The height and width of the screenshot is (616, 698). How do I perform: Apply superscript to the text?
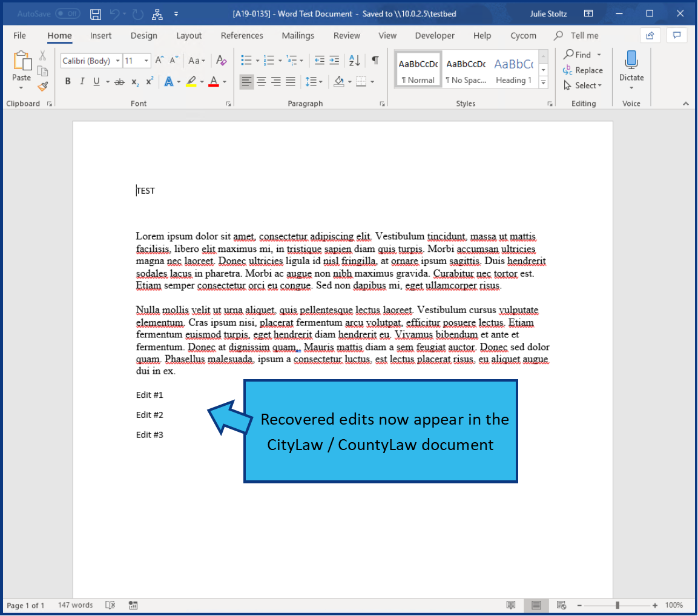click(149, 81)
